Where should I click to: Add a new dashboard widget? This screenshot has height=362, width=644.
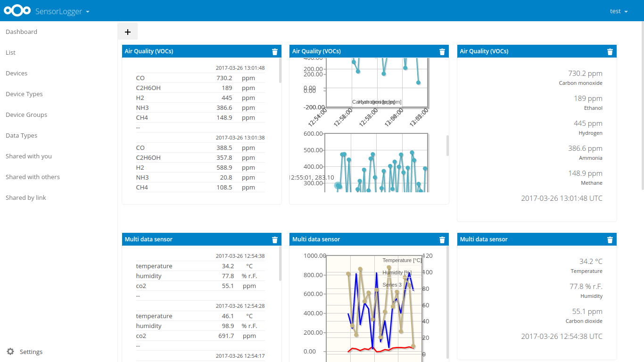click(127, 32)
